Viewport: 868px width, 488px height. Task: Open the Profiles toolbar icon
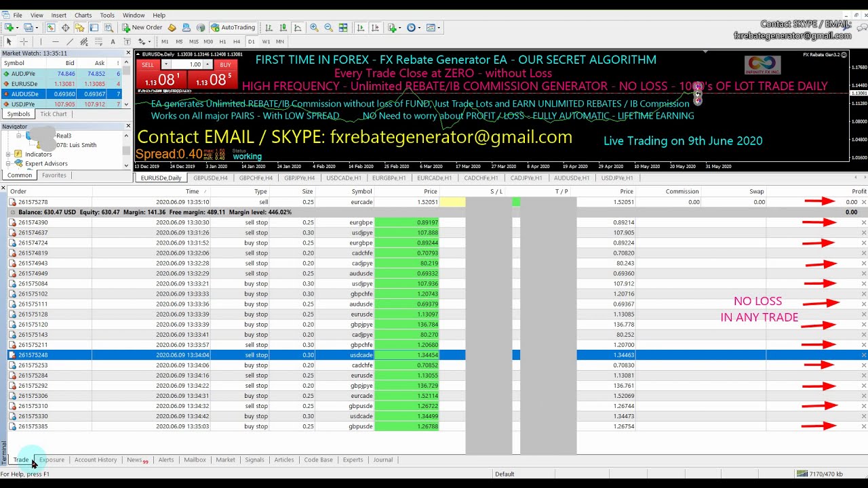tap(28, 28)
